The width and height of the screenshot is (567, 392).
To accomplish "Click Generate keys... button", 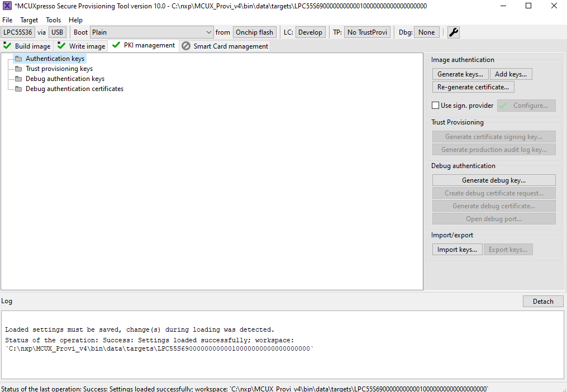I will coord(460,74).
